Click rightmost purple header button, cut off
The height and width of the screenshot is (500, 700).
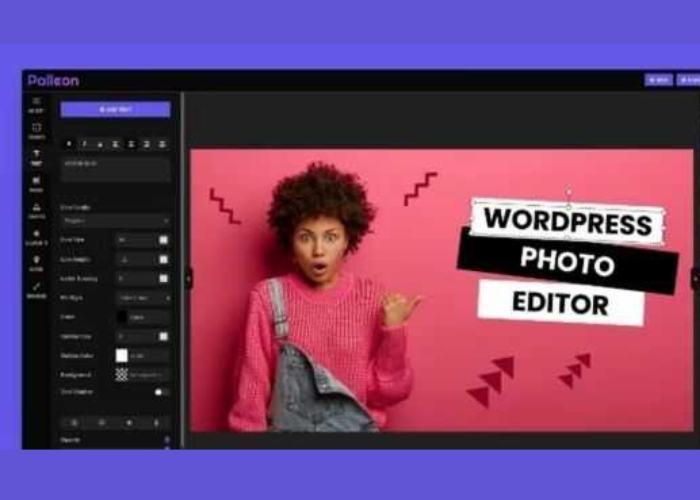pos(689,80)
